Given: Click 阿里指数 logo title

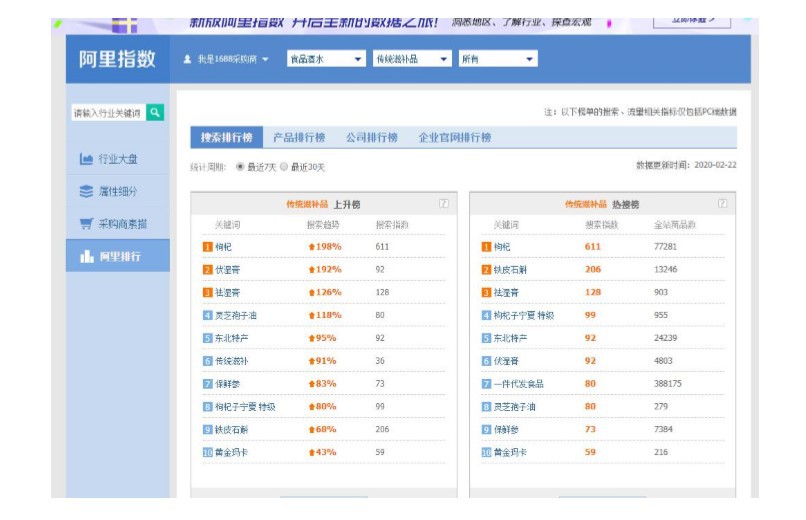Looking at the screenshot, I should point(117,59).
